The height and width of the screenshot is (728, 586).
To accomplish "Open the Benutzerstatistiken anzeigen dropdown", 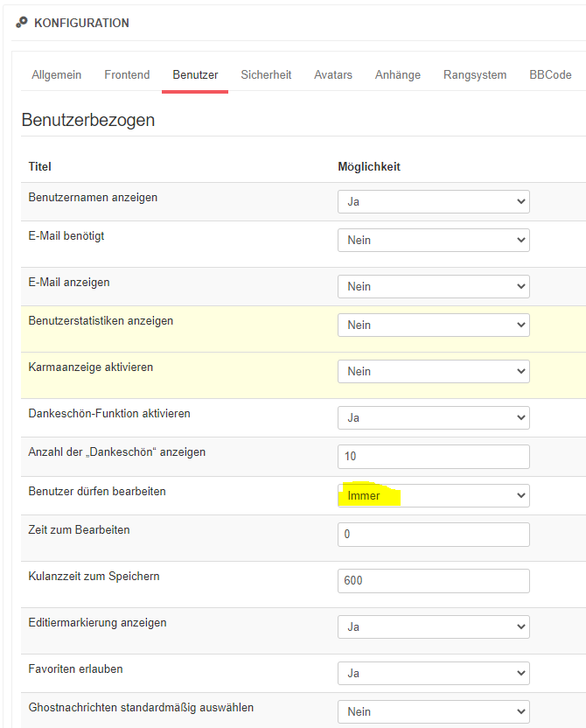I will 433,325.
